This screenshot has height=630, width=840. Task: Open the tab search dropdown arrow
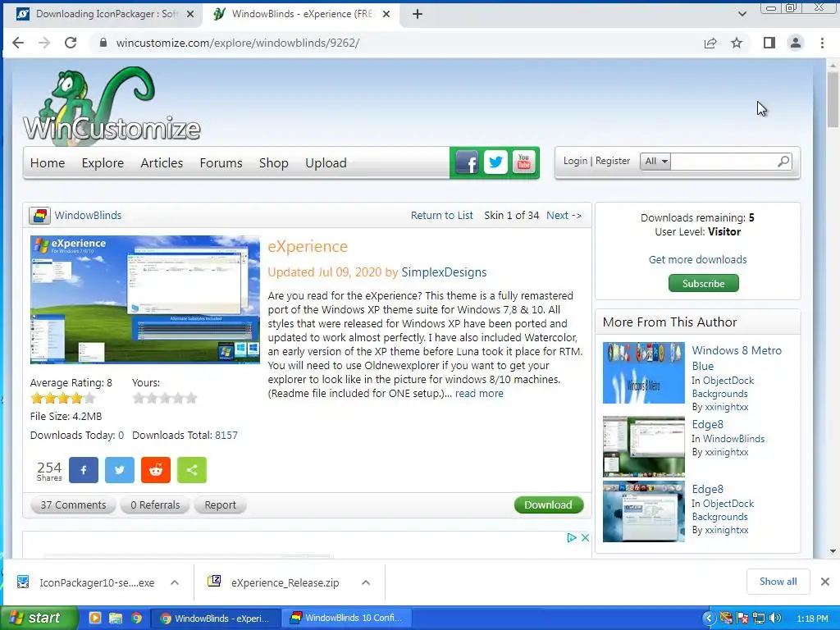click(x=742, y=14)
